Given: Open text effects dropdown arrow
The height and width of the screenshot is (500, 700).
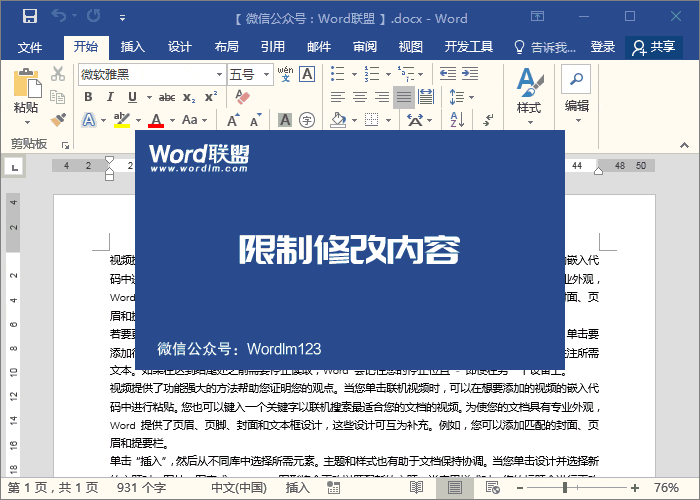Looking at the screenshot, I should pyautogui.click(x=104, y=121).
